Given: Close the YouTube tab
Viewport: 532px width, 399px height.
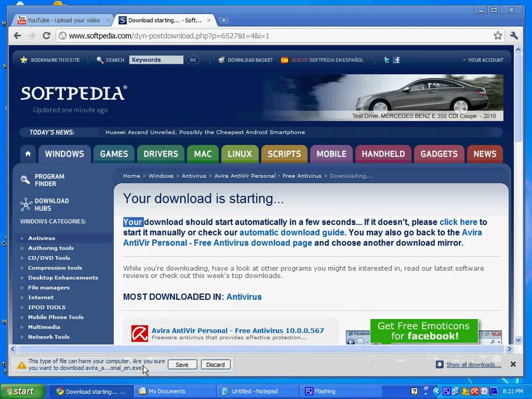Looking at the screenshot, I should point(108,21).
